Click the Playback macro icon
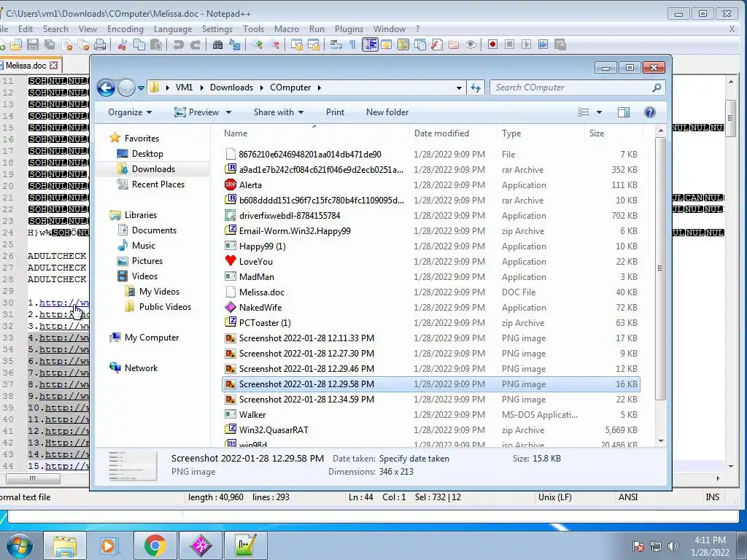 pyautogui.click(x=526, y=44)
